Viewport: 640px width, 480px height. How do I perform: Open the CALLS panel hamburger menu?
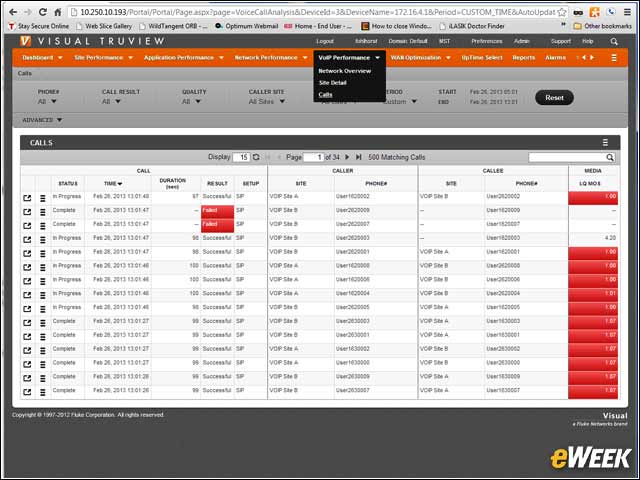(605, 142)
